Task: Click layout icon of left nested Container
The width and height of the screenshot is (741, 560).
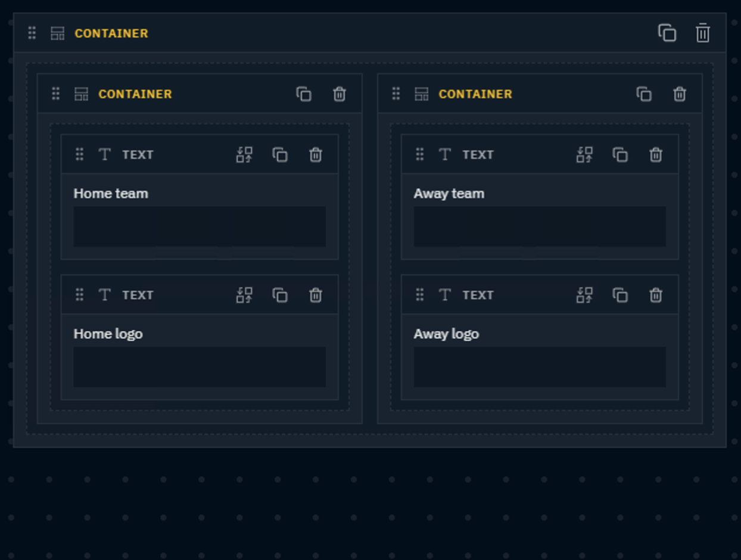Action: tap(81, 94)
